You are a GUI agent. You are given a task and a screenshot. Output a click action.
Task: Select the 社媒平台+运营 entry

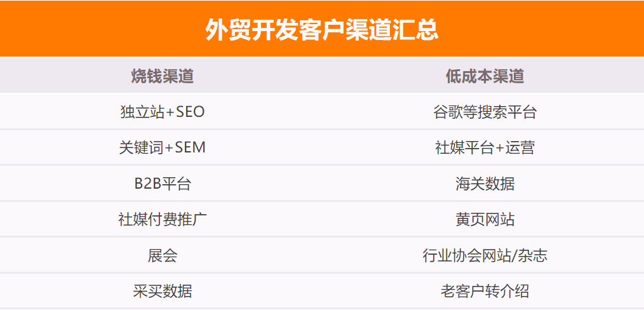485,148
